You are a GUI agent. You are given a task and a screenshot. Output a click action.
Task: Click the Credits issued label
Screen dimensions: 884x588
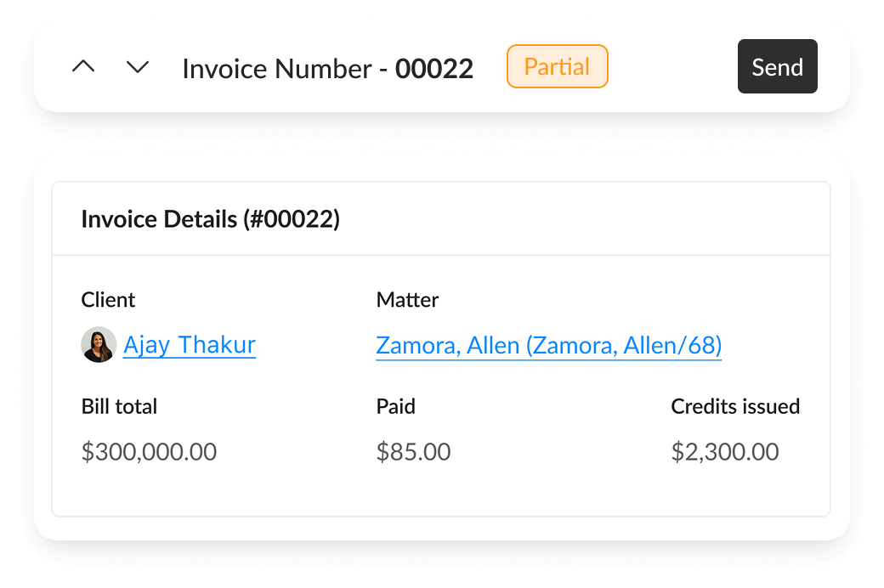point(735,407)
